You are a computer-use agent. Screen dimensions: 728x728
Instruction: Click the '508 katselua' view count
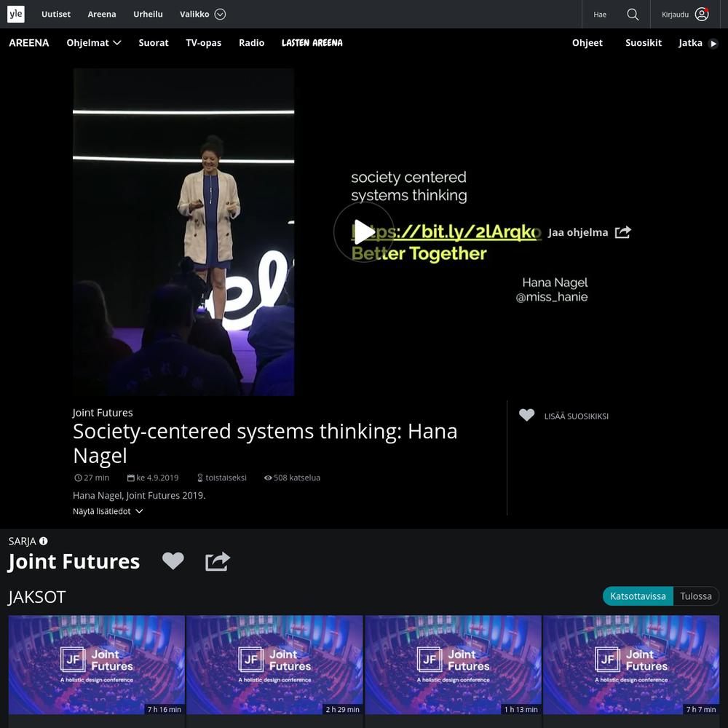pyautogui.click(x=297, y=478)
